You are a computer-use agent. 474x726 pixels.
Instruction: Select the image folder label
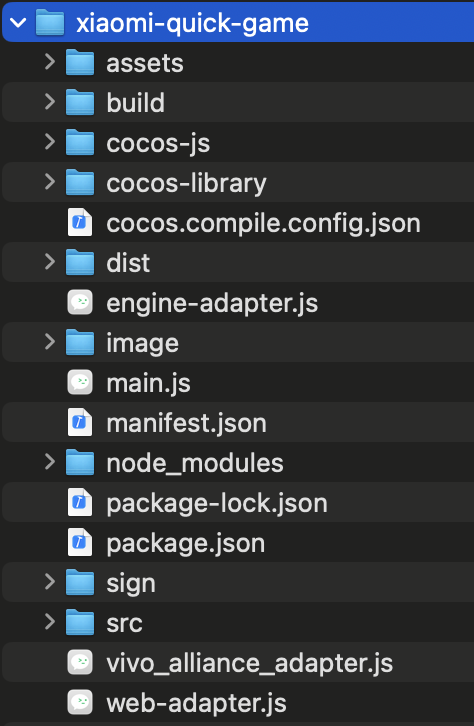(x=143, y=344)
